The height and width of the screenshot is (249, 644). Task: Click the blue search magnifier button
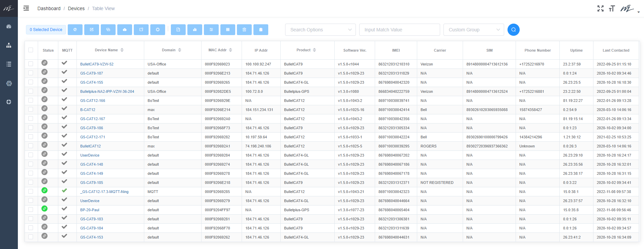pyautogui.click(x=513, y=30)
